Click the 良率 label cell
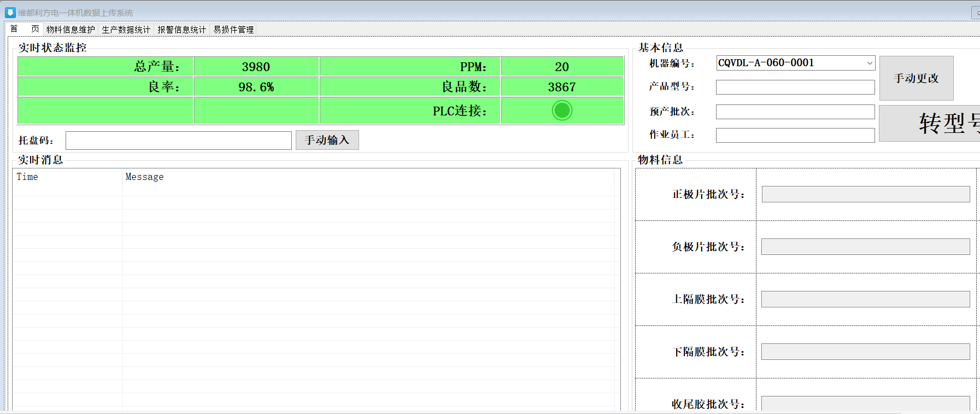Screen dimensions: 980x414 pos(105,87)
